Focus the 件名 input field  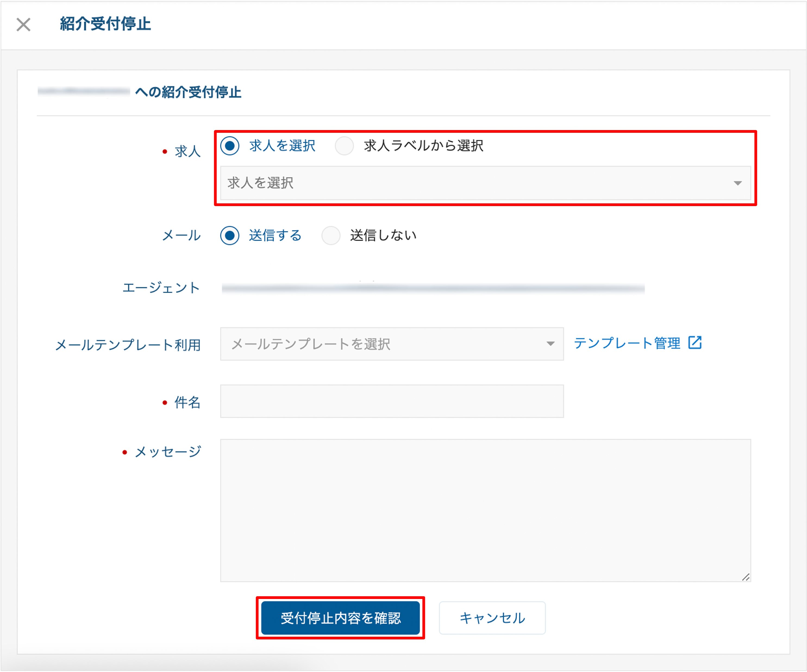point(392,401)
